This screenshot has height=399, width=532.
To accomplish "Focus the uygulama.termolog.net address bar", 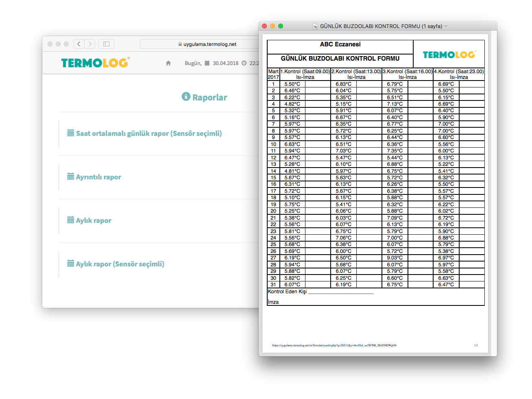I will (x=199, y=44).
